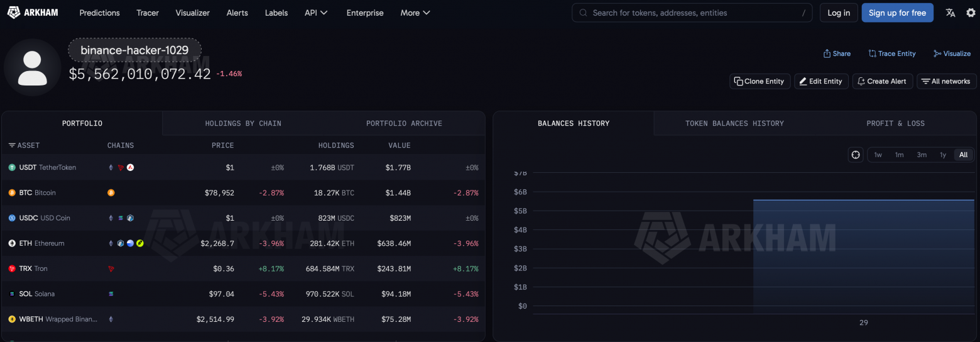Click the WBETH token icon

[12, 319]
